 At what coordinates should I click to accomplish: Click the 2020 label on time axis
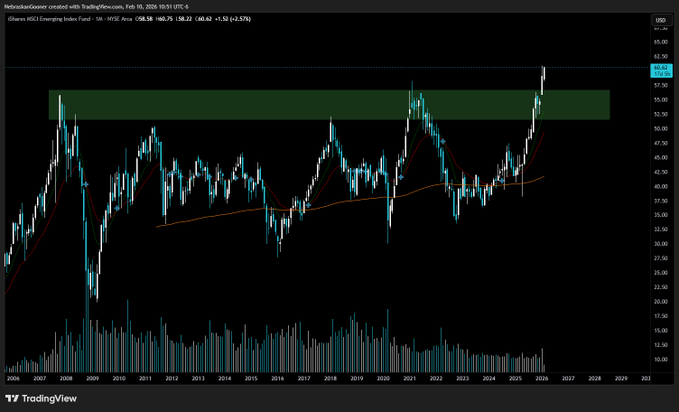(383, 379)
